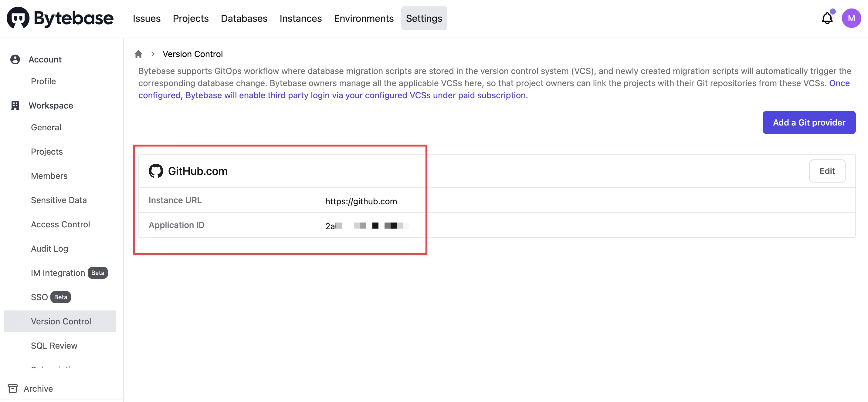Click the Workspace icon in the sidebar

pyautogui.click(x=15, y=106)
